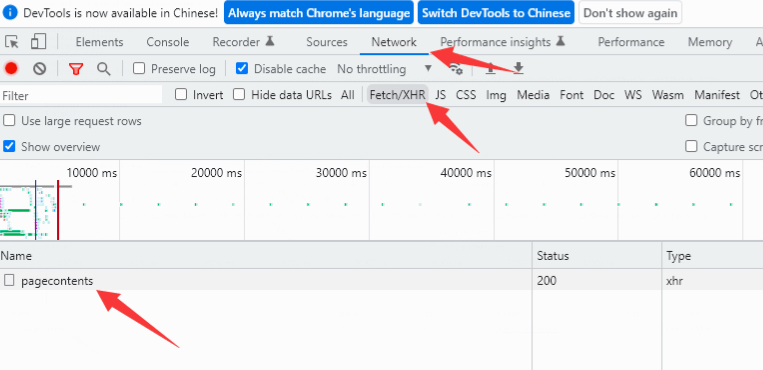Click the Recorder flask icon
Screen dimensions: 763x370
click(x=270, y=41)
